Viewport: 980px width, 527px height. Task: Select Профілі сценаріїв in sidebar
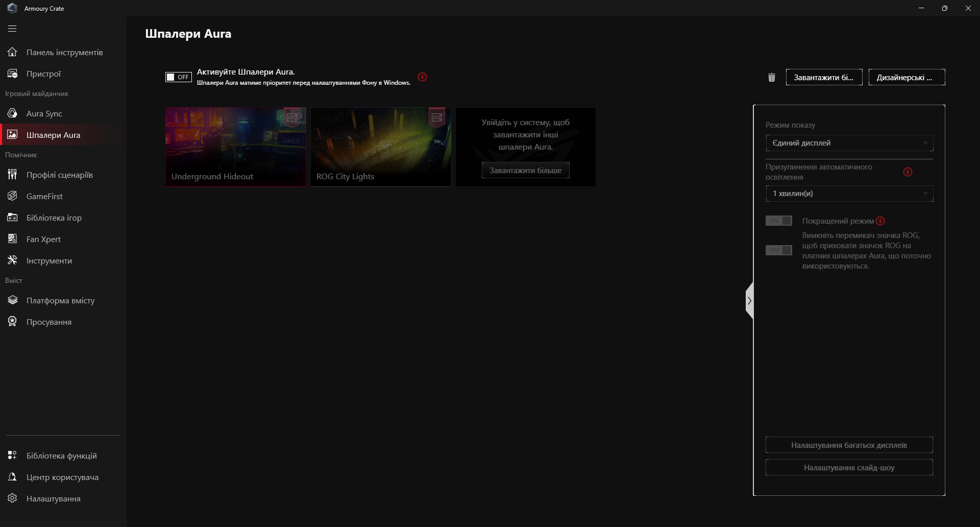pos(63,175)
